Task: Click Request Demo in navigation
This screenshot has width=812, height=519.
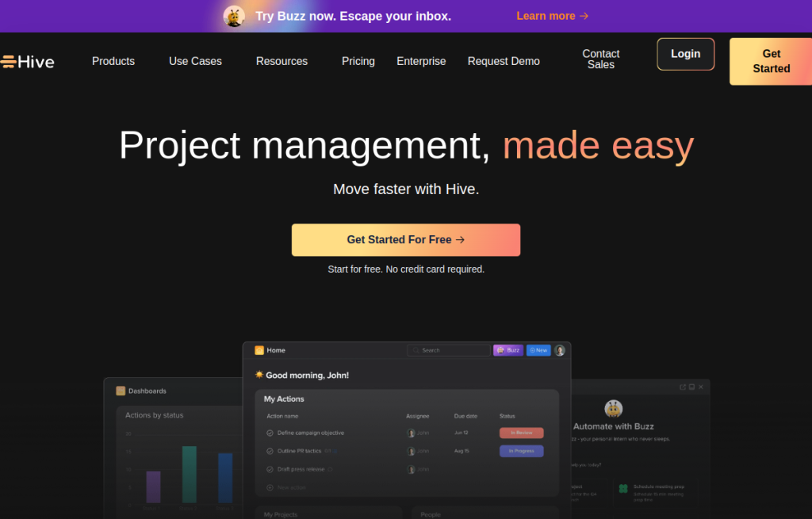Action: [504, 61]
